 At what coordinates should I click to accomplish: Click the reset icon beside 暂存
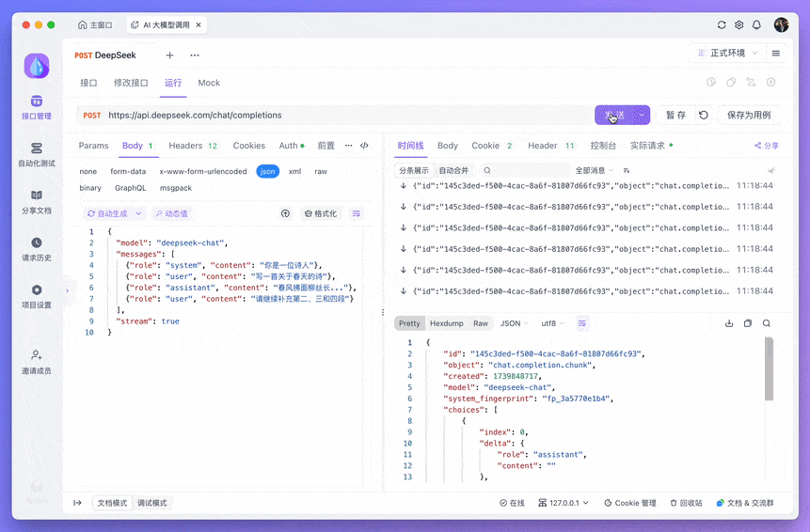click(704, 115)
